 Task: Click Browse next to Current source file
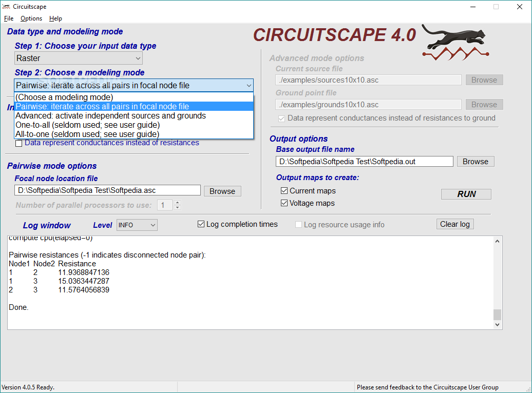484,80
